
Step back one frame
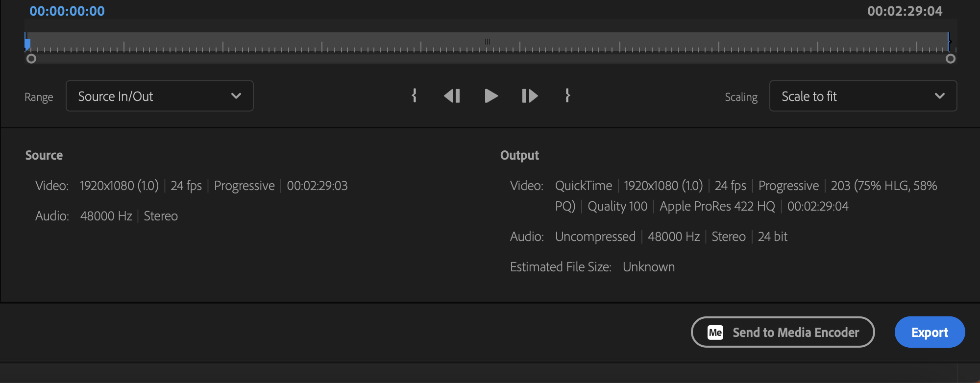coord(452,96)
